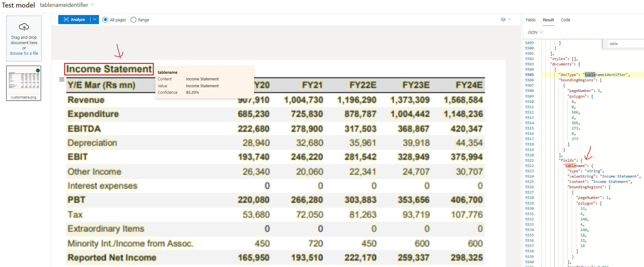Click the Analyze button
The height and width of the screenshot is (267, 644).
[x=74, y=19]
